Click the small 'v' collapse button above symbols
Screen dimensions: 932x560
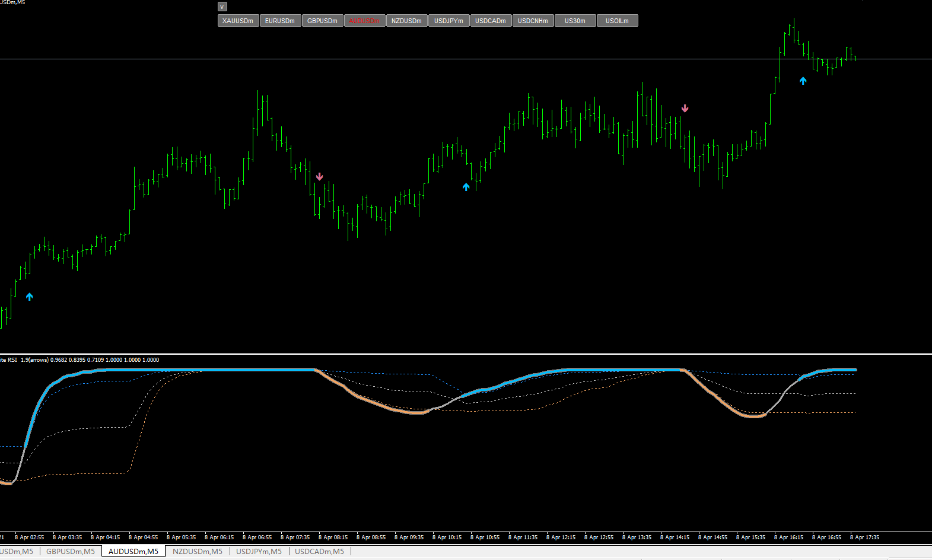point(222,7)
